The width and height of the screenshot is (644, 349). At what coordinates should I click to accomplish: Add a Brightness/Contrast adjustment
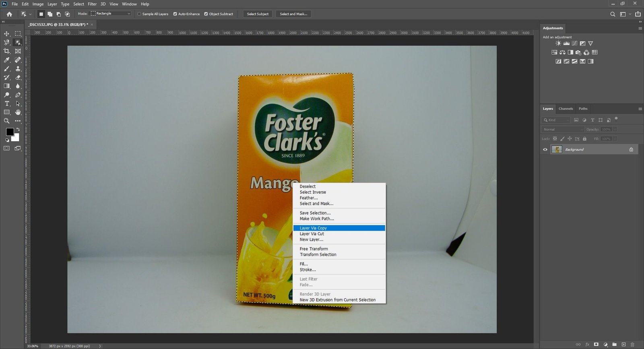point(558,43)
